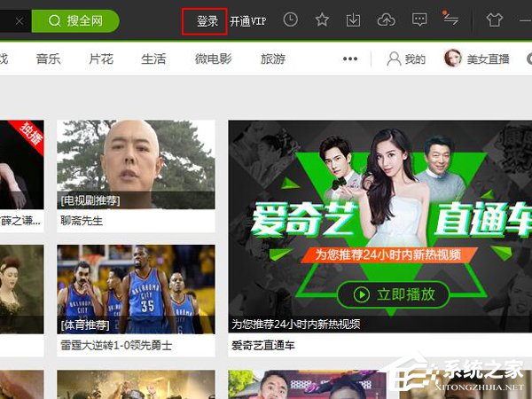Viewport: 532px width, 399px height.
Task: Open the transfer arrows icon with red dot
Action: pos(451,19)
